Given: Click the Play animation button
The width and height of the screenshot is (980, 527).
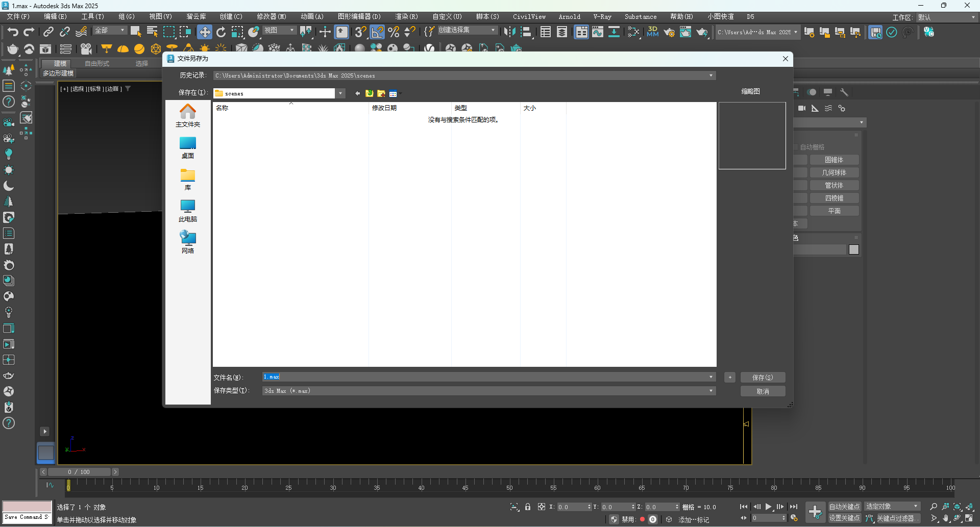Looking at the screenshot, I should click(x=768, y=507).
